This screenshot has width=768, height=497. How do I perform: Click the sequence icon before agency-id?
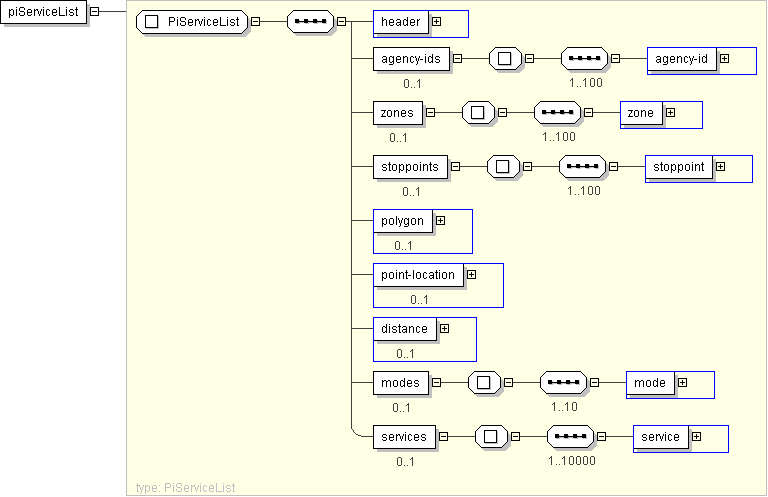[x=584, y=59]
